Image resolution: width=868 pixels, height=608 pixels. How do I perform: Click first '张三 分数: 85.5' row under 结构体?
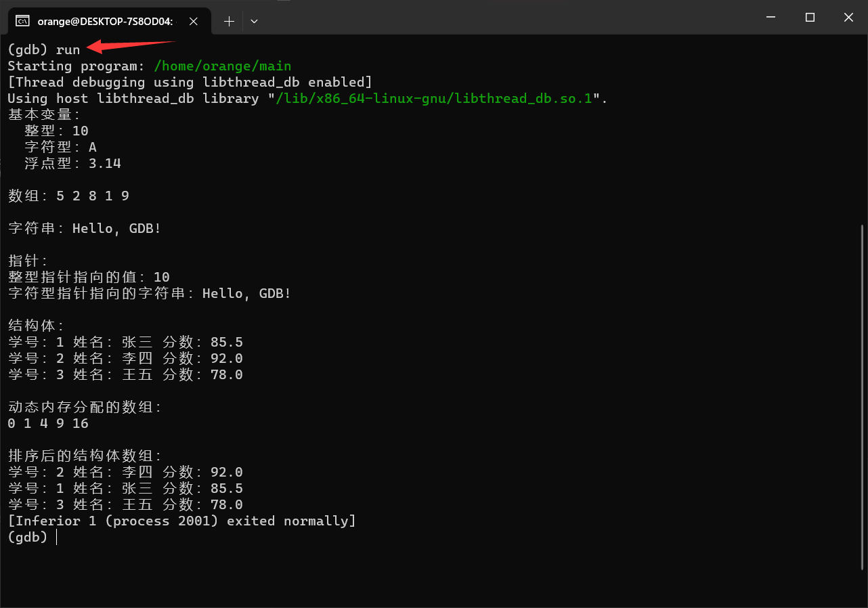125,343
